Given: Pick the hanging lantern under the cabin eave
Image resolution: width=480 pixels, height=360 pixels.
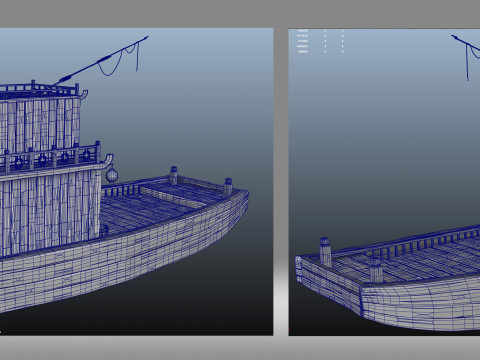Looking at the screenshot, I should click(x=112, y=174).
